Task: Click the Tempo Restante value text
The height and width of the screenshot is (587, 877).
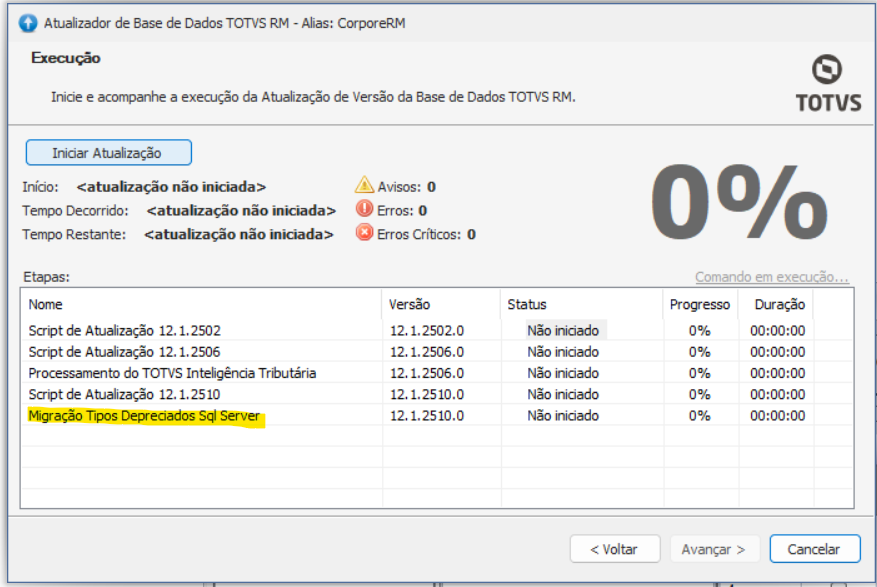Action: 239,234
